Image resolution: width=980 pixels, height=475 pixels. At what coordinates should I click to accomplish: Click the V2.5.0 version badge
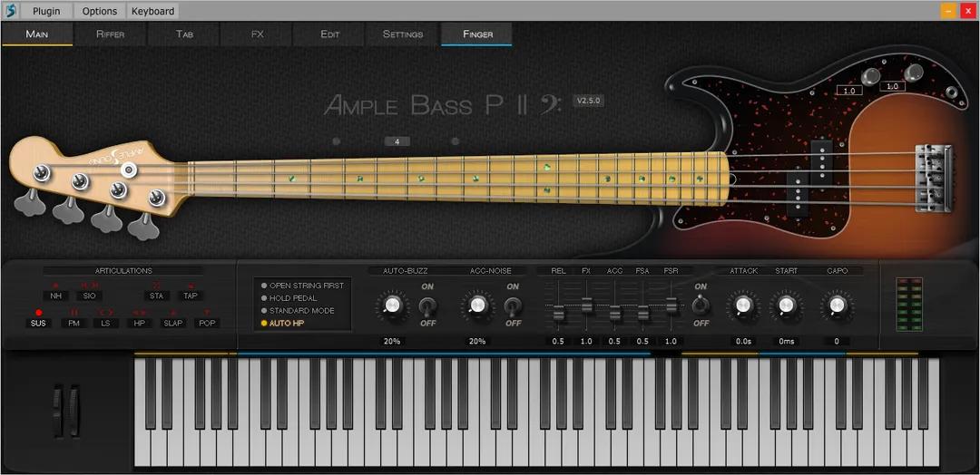(x=589, y=101)
